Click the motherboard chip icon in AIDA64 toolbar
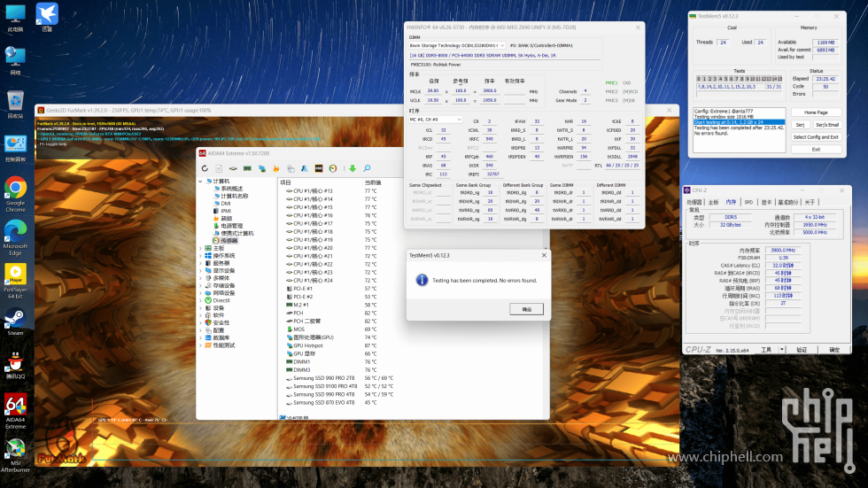868x488 pixels. (233, 168)
